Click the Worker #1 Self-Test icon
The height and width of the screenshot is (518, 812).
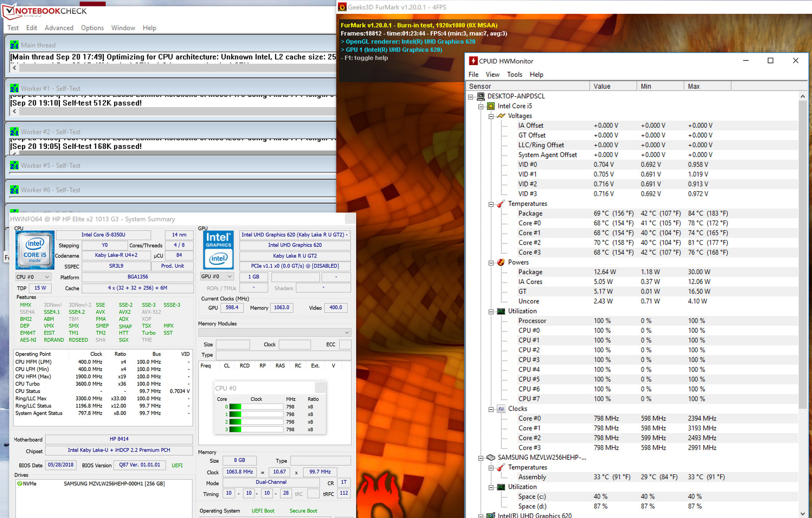(x=14, y=88)
